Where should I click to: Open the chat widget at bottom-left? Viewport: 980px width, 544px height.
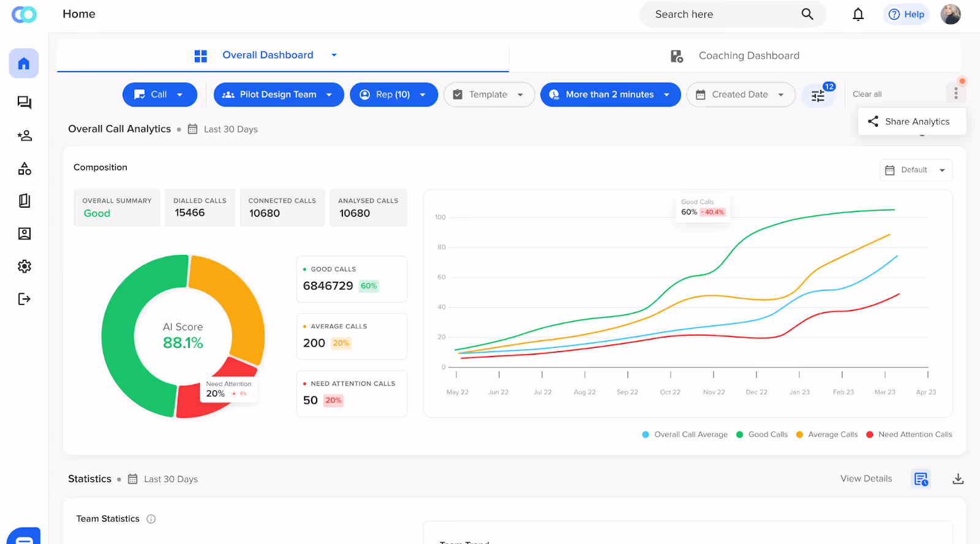[x=24, y=536]
